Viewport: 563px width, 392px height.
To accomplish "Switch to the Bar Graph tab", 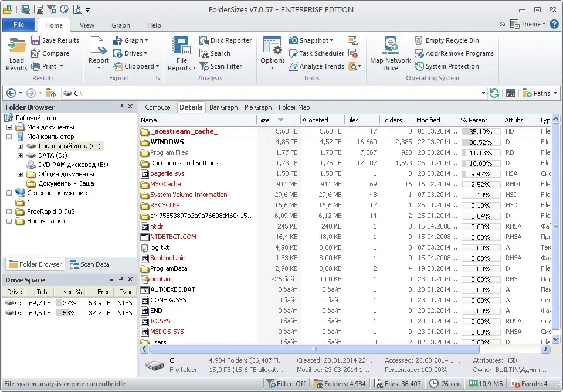I will (x=223, y=107).
